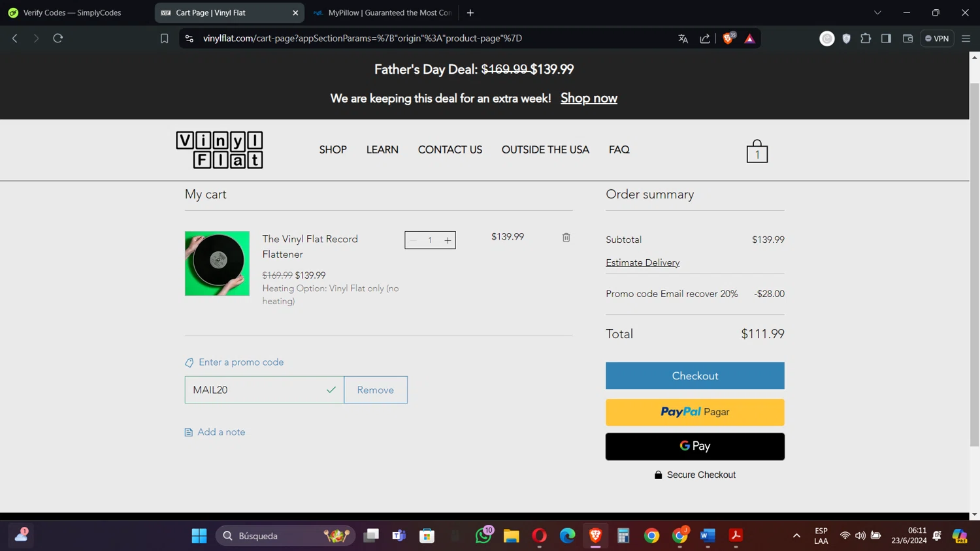Screen dimensions: 980x551
Task: Open the Windows Start menu
Action: (x=199, y=536)
